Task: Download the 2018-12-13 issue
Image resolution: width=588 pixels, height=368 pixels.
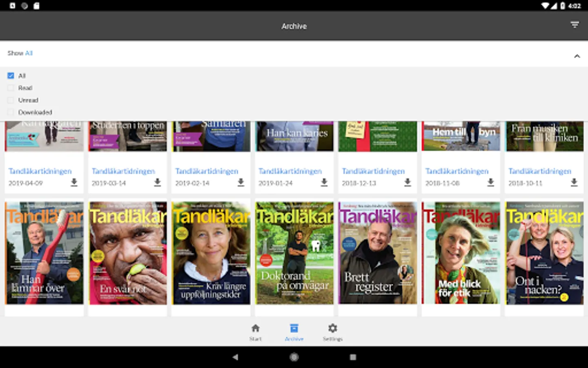Action: [x=408, y=182]
